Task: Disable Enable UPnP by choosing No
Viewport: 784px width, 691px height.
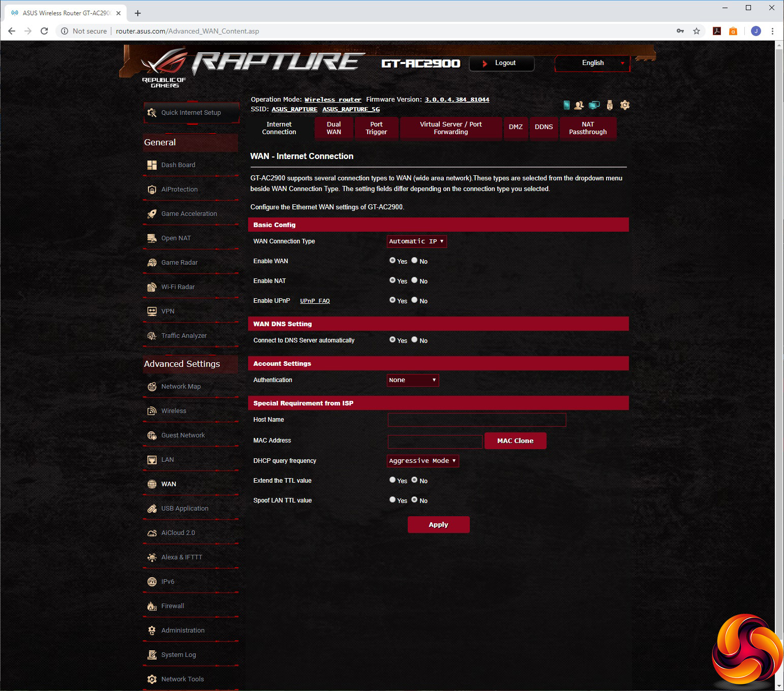Action: (x=415, y=300)
